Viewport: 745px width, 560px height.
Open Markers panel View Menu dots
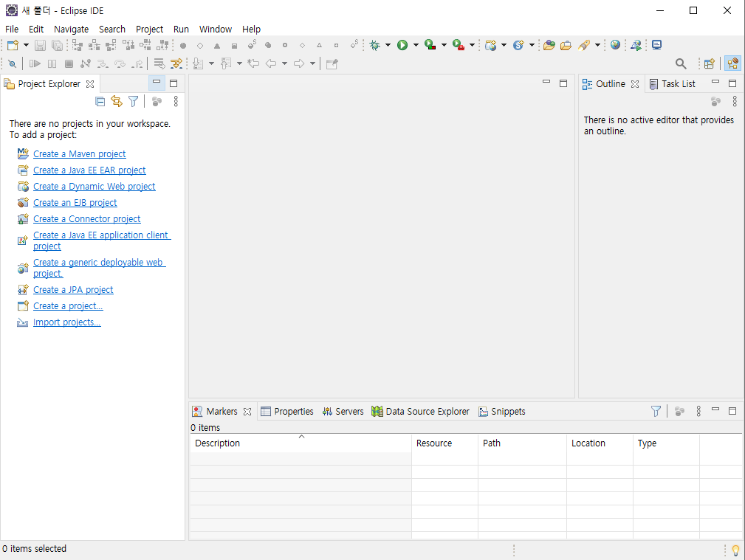698,412
